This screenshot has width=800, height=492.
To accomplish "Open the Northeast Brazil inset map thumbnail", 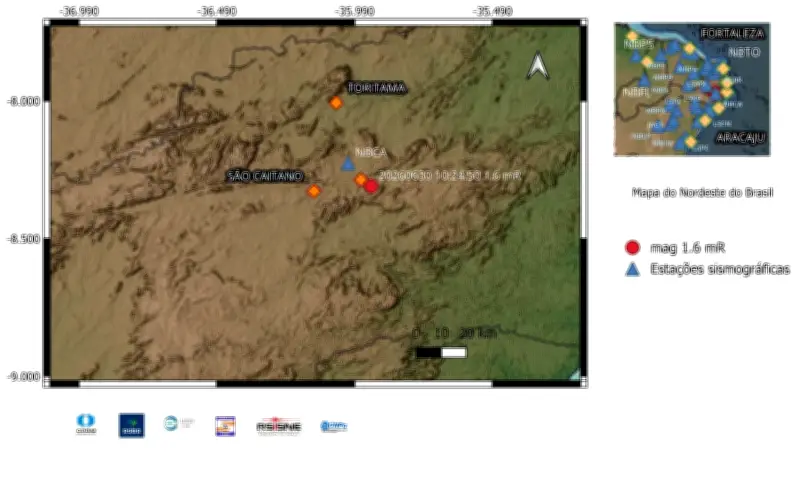I will pyautogui.click(x=692, y=89).
